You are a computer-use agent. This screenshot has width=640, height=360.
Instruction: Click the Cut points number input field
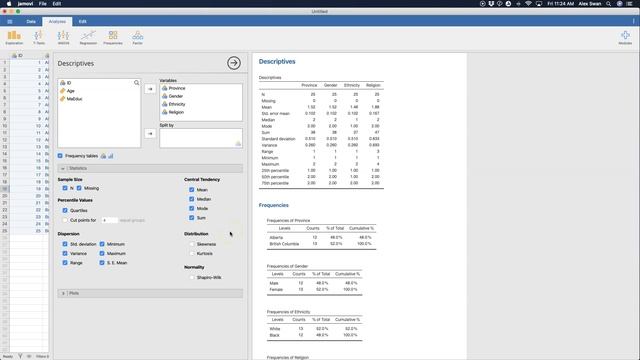pos(109,220)
